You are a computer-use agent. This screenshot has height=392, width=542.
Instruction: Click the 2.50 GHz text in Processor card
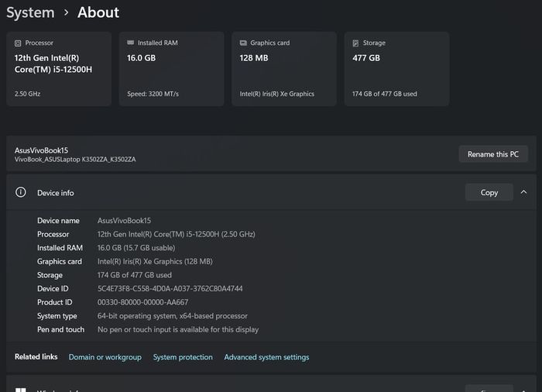coord(27,94)
